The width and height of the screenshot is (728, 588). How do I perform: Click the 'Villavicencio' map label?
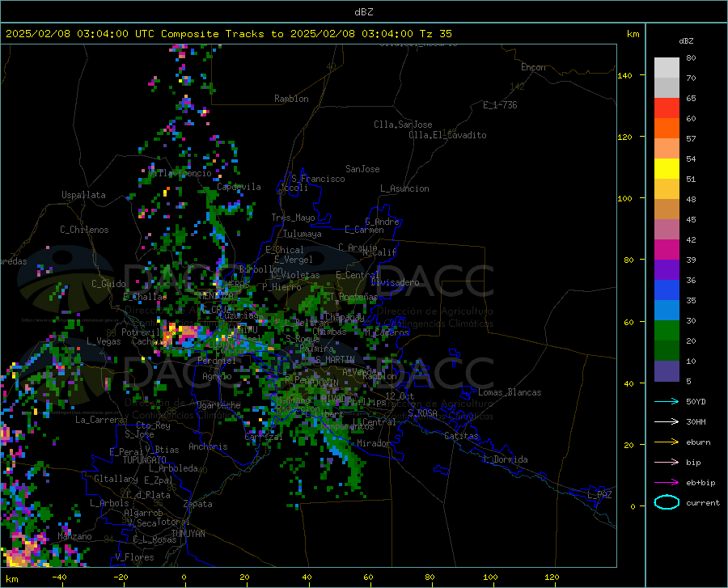click(180, 173)
